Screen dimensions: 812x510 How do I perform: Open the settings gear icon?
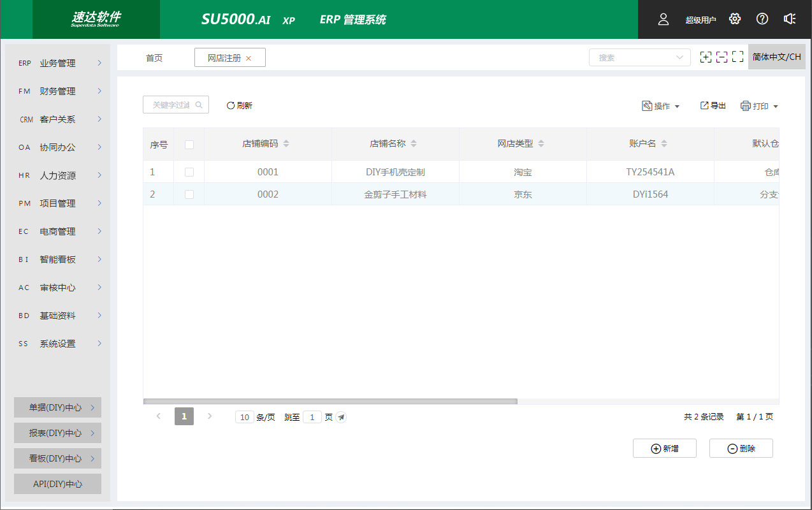pyautogui.click(x=735, y=19)
